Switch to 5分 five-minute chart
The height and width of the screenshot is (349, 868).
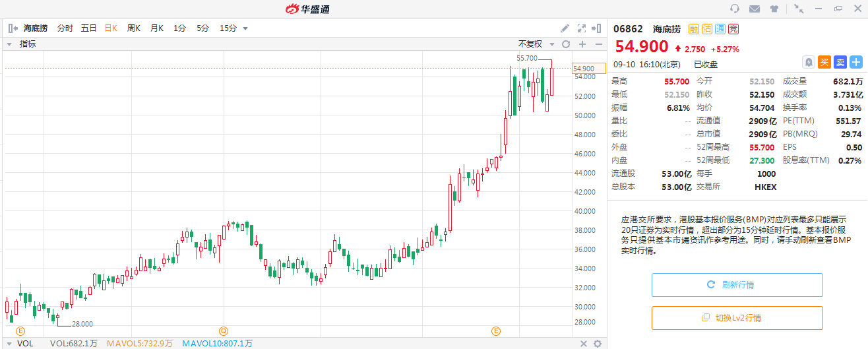point(202,28)
